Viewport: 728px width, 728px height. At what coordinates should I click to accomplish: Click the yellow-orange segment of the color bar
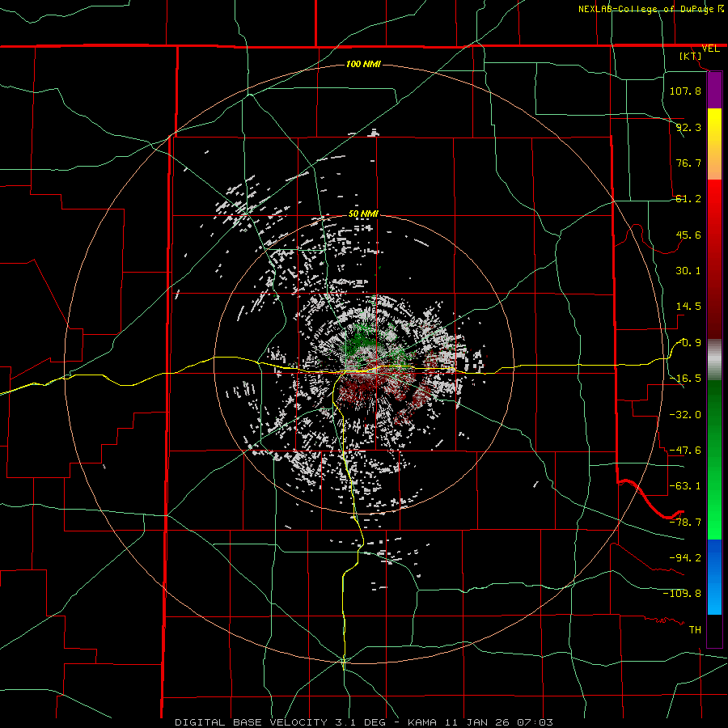click(x=714, y=144)
